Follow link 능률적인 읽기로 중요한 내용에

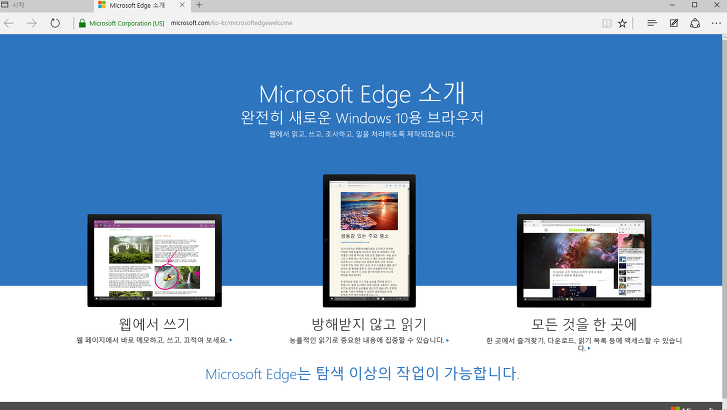tap(369, 340)
